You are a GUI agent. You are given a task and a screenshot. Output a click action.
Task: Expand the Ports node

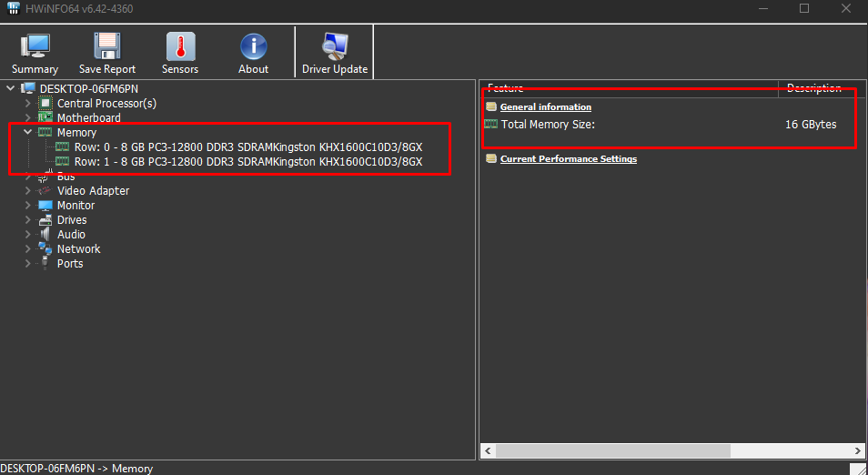pyautogui.click(x=27, y=264)
